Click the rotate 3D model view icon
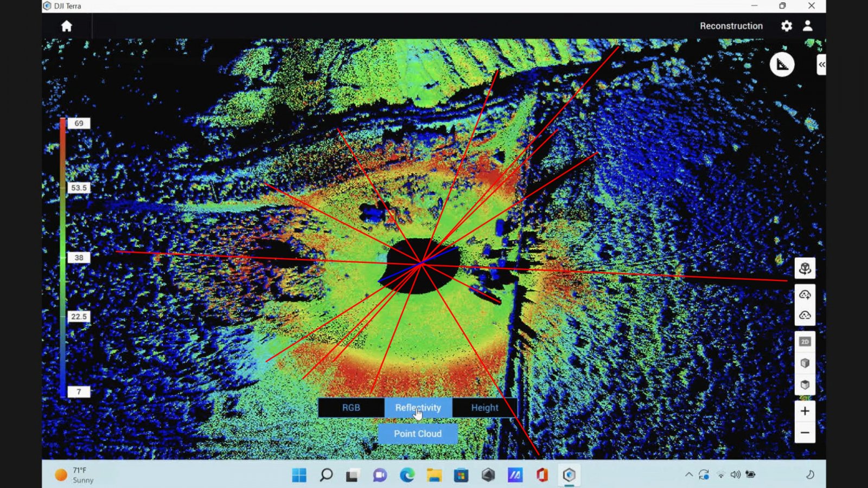 805,268
